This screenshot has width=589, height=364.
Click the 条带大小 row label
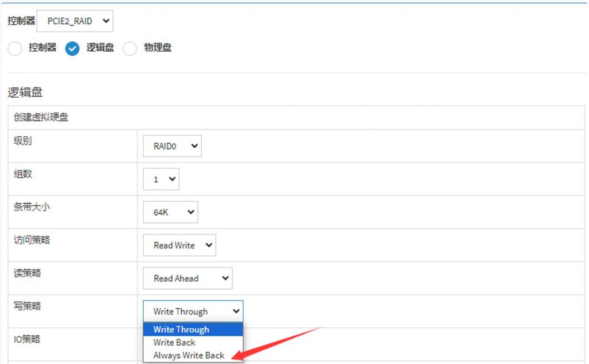click(32, 207)
